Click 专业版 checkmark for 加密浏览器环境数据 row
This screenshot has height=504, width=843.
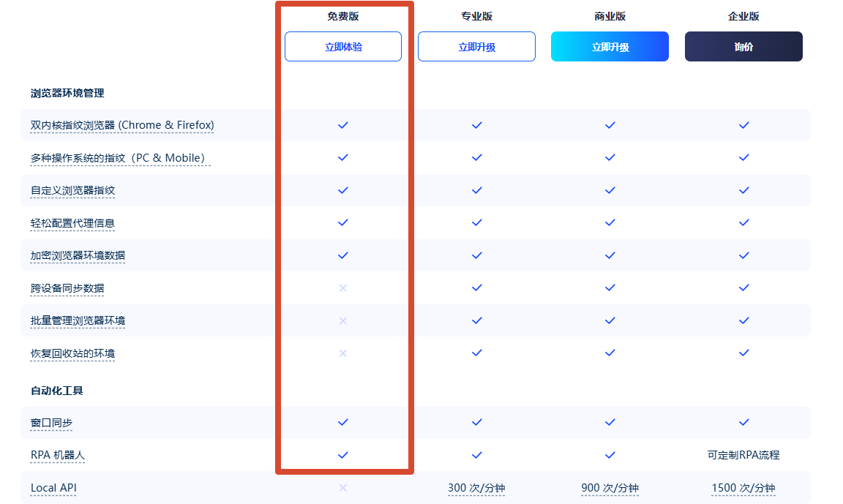[476, 255]
